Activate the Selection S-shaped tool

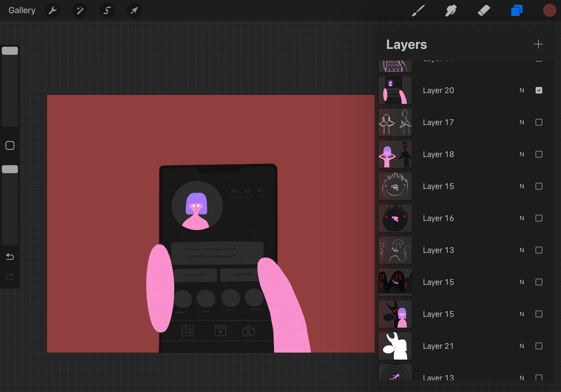107,11
